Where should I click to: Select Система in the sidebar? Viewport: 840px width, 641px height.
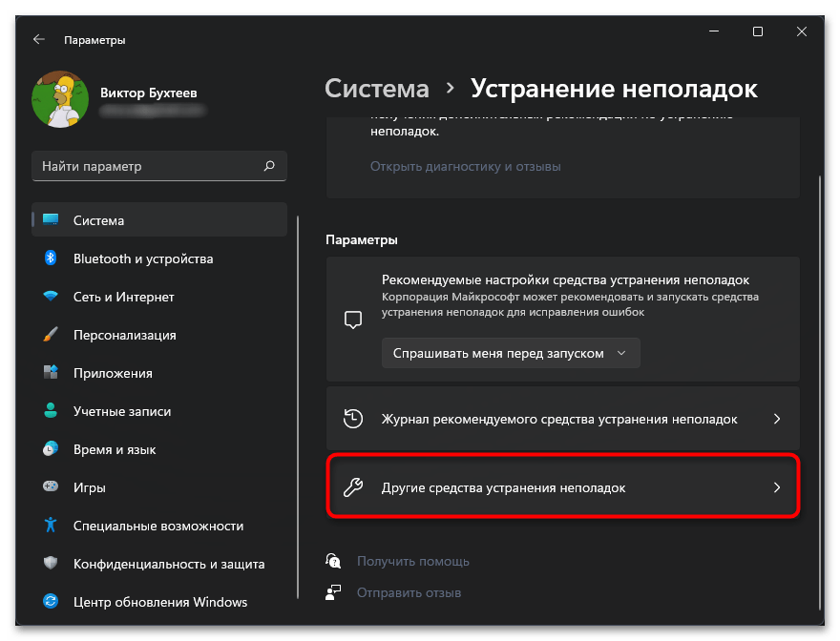pyautogui.click(x=99, y=220)
